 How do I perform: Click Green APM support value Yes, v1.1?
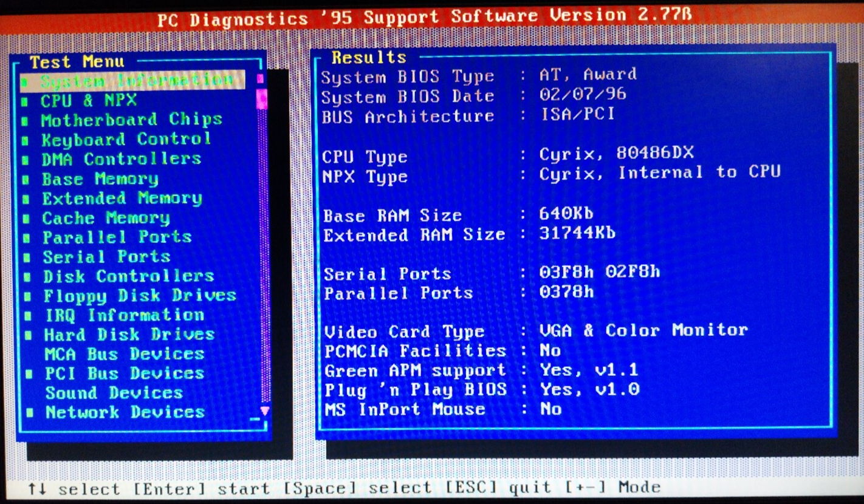click(589, 370)
